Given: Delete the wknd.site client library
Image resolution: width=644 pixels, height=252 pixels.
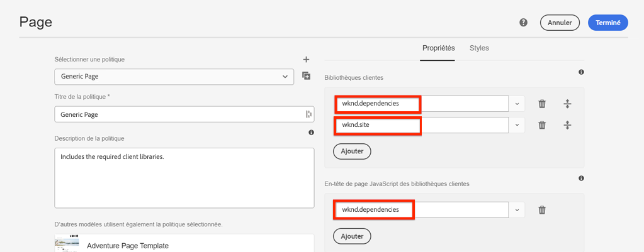Looking at the screenshot, I should click(x=541, y=125).
